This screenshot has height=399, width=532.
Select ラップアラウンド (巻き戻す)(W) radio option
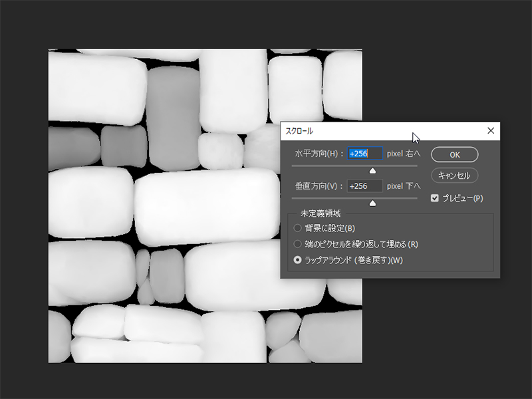tap(298, 260)
